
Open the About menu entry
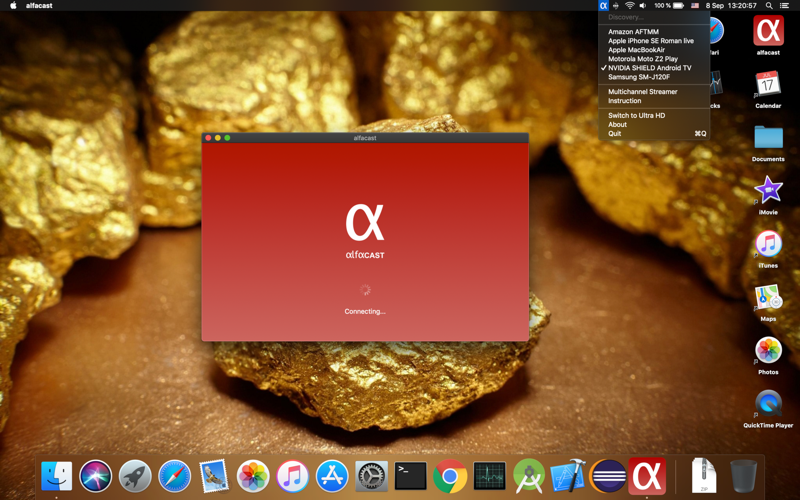pyautogui.click(x=617, y=125)
